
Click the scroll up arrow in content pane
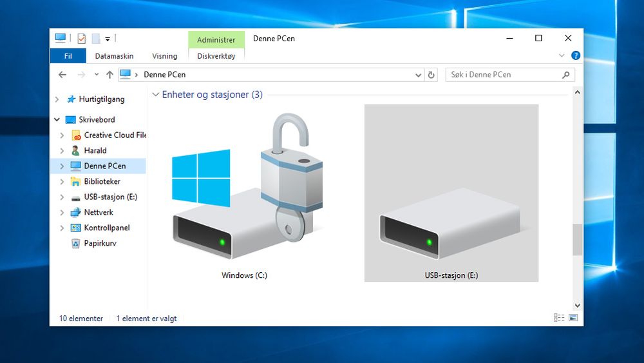click(578, 92)
